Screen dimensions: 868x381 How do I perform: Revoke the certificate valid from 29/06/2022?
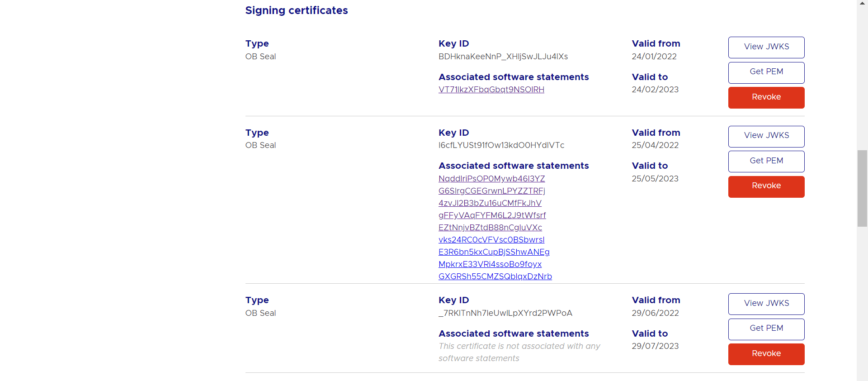click(766, 354)
